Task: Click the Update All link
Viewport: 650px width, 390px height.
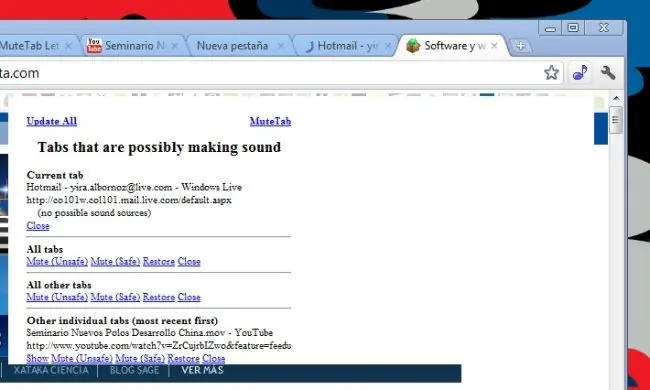Action: click(51, 121)
